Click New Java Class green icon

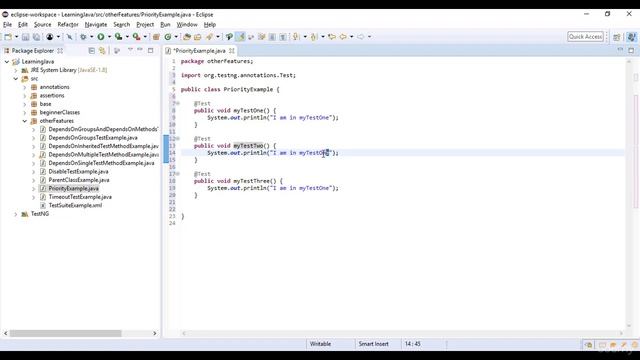tap(168, 37)
